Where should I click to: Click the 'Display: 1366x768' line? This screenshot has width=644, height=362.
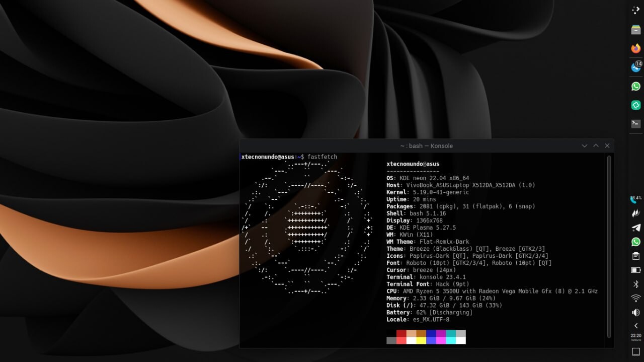click(x=415, y=221)
